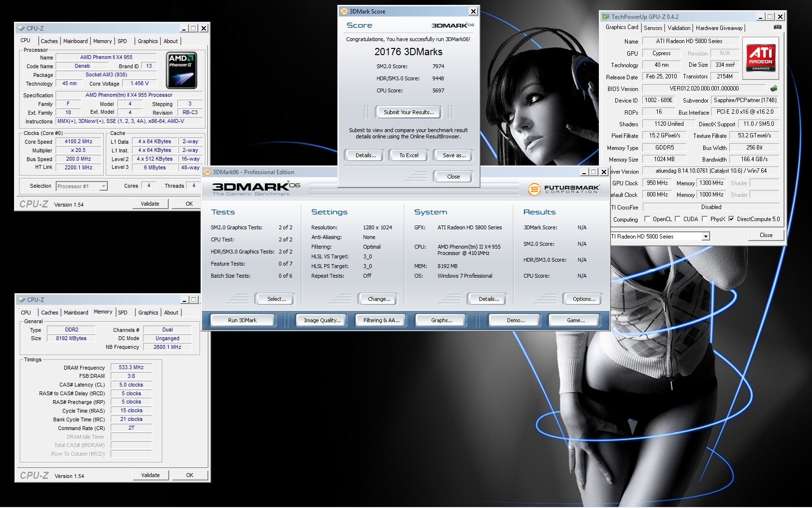Enable the CUDA checkbox in GPU-Z

[x=678, y=219]
